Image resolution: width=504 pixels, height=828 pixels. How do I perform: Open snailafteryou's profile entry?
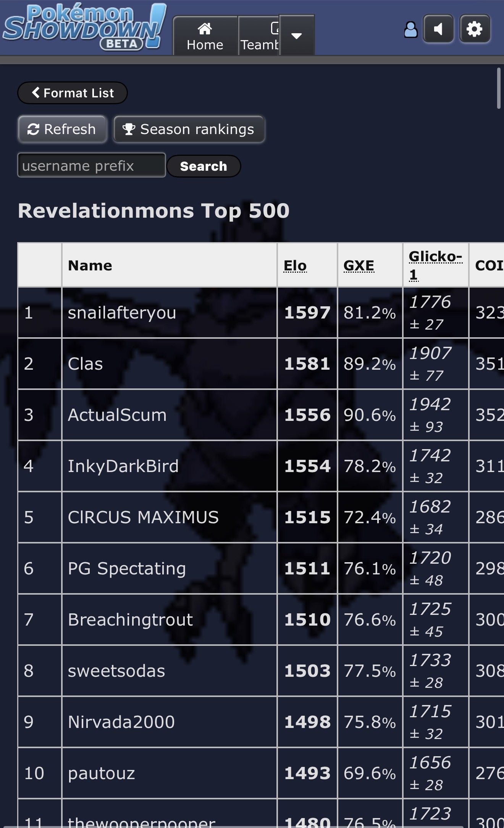coord(122,313)
